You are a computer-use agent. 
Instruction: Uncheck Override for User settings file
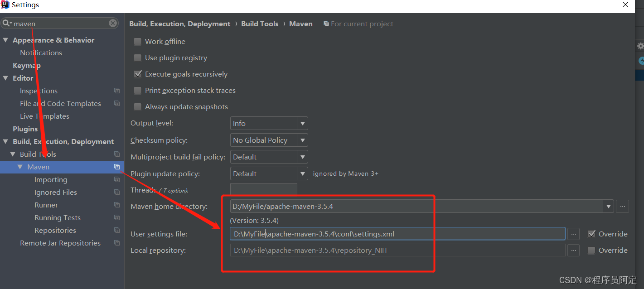591,234
